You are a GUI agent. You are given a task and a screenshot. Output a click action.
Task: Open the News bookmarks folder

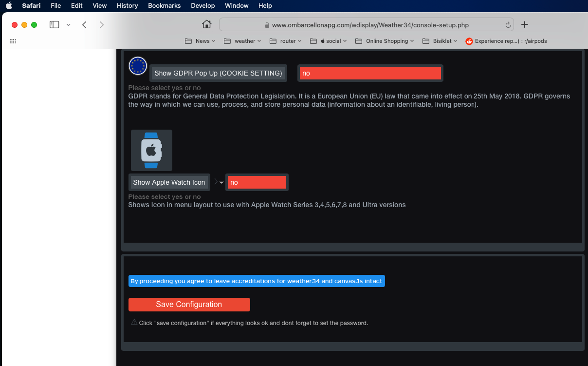(x=200, y=41)
